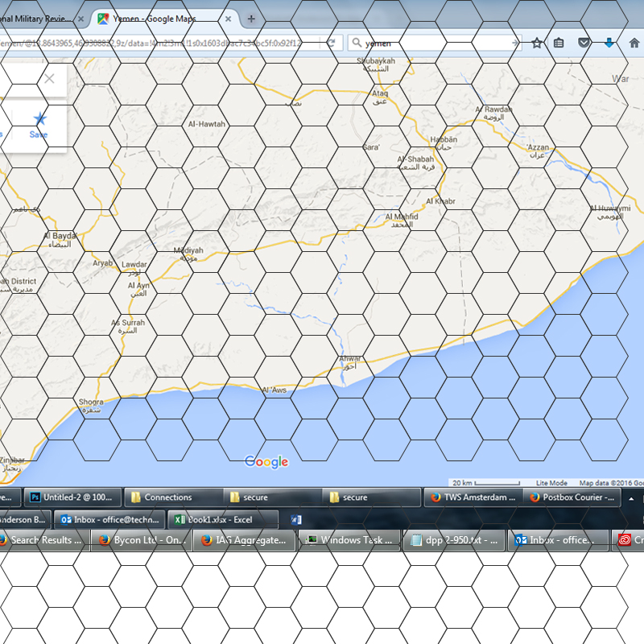Viewport: 644px width, 644px height.
Task: Click the Aryab map label
Action: point(102,263)
